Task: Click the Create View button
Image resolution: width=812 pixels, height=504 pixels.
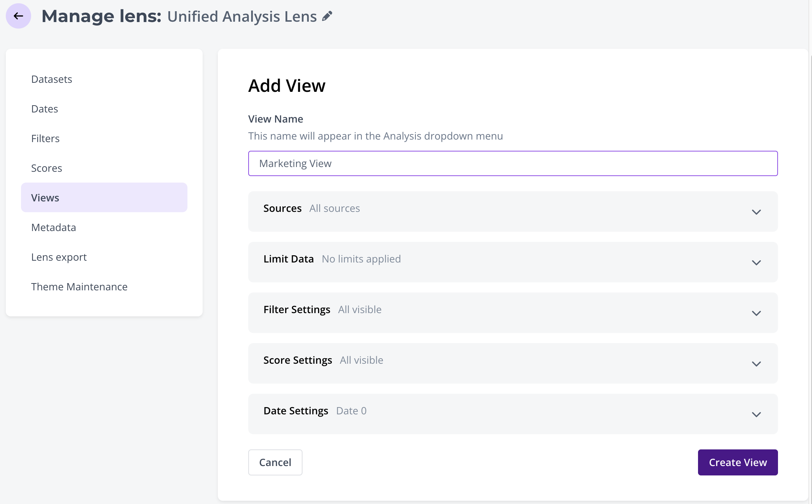Action: pyautogui.click(x=738, y=462)
